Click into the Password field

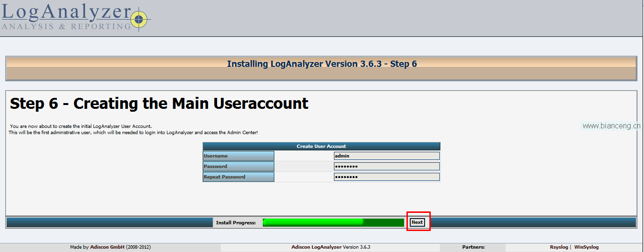tap(386, 166)
